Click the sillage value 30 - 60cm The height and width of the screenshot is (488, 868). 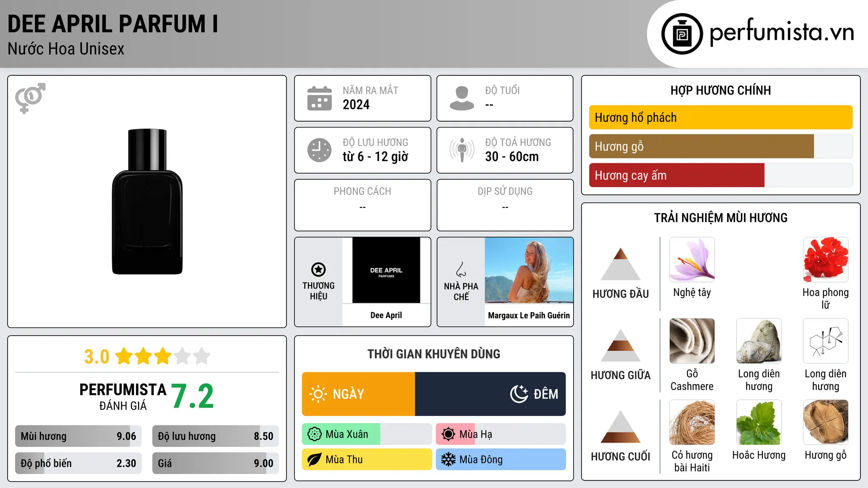point(512,157)
